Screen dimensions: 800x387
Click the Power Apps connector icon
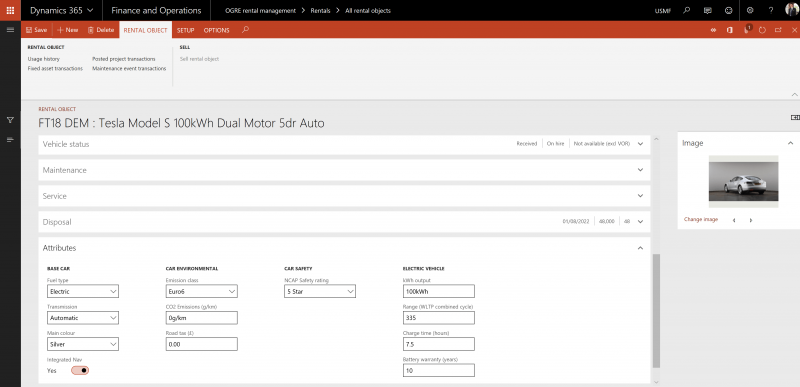pyautogui.click(x=713, y=30)
